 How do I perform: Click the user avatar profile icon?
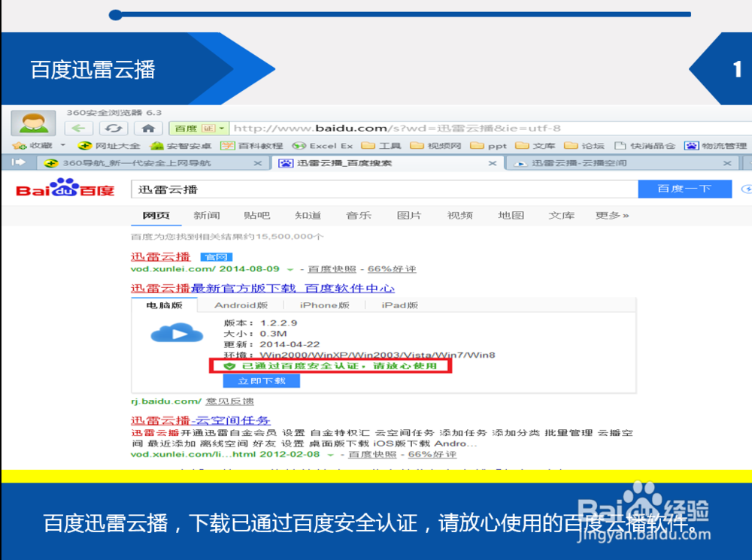pos(33,123)
